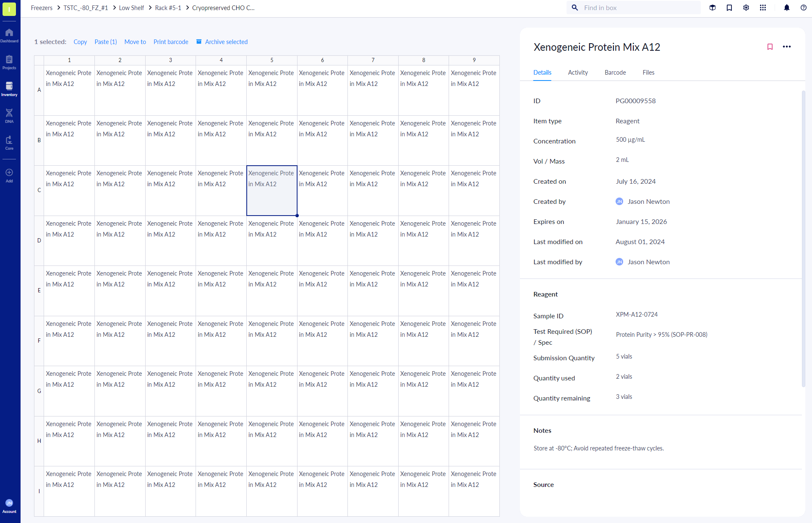Image resolution: width=812 pixels, height=523 pixels.
Task: Open the Barcode tab
Action: (x=615, y=72)
